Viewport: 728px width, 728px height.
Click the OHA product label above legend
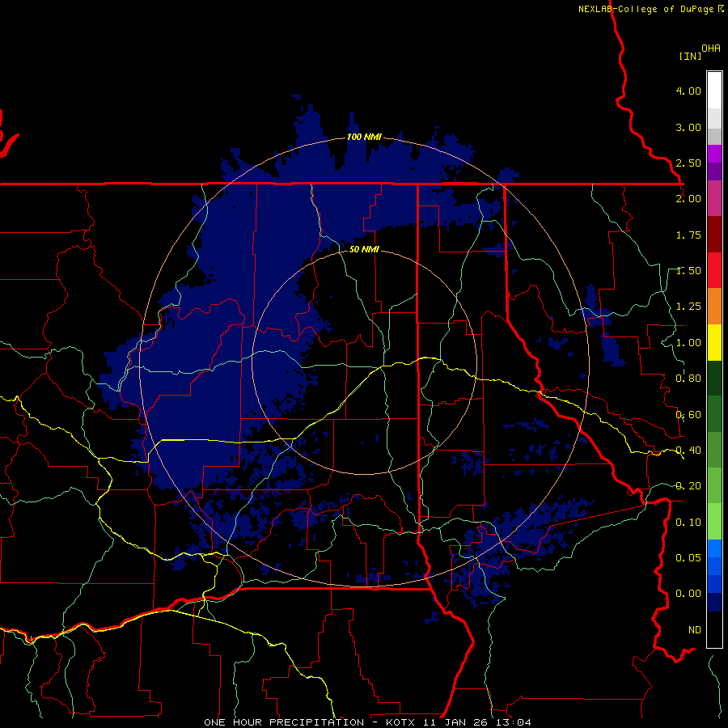711,48
